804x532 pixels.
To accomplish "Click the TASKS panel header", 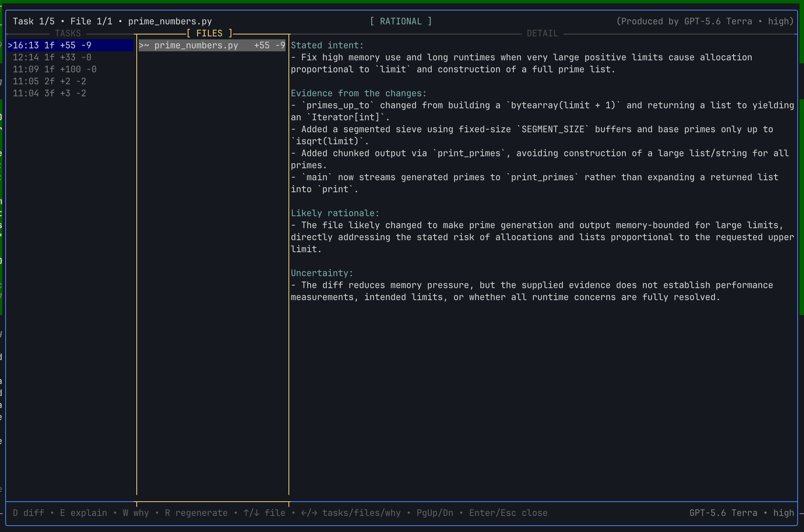I will (x=68, y=33).
